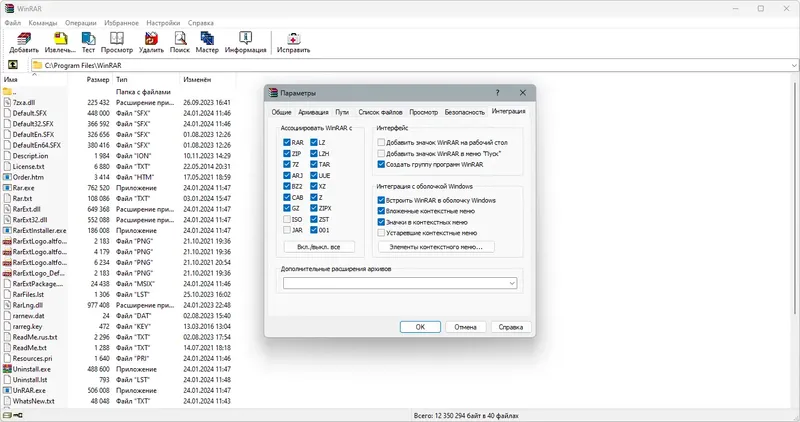Toggle 'Встроить WinRAR в оболочку Windows'

coord(381,200)
